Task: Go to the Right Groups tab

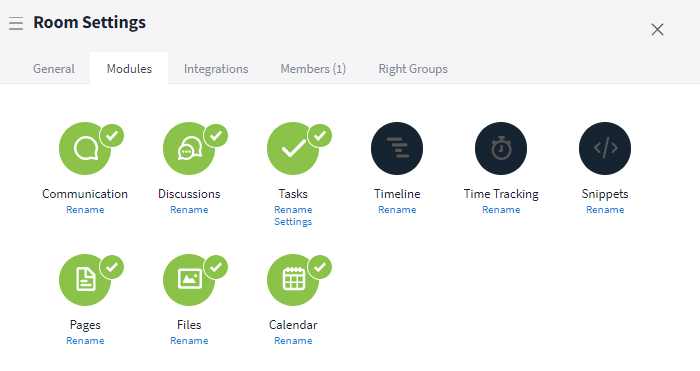Action: pos(413,69)
